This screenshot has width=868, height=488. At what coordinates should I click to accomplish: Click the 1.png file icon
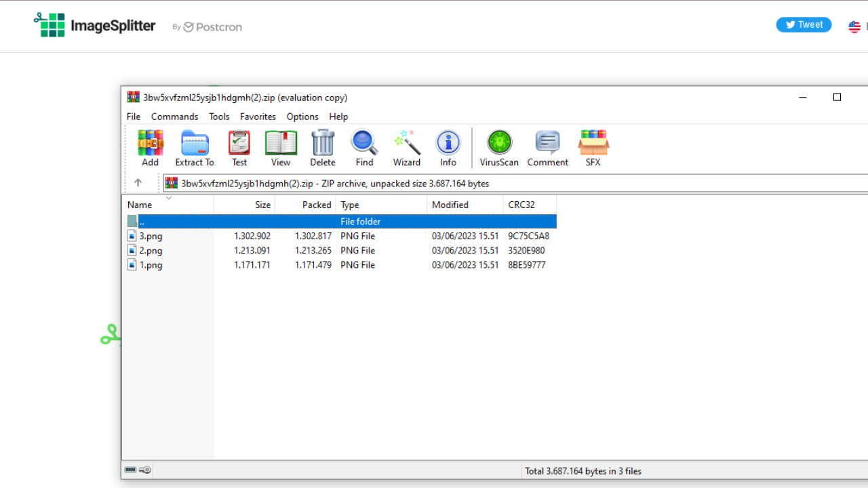tap(132, 265)
